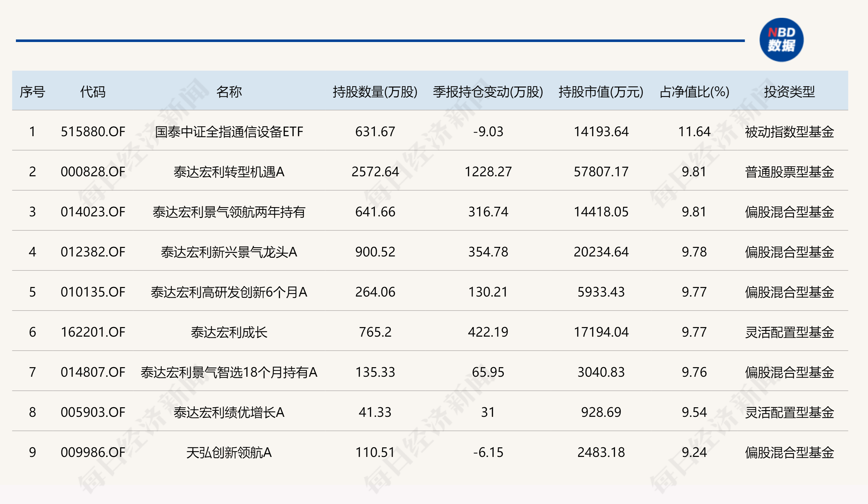Click holding quantity 2572.64
This screenshot has height=504, width=868.
pyautogui.click(x=375, y=172)
